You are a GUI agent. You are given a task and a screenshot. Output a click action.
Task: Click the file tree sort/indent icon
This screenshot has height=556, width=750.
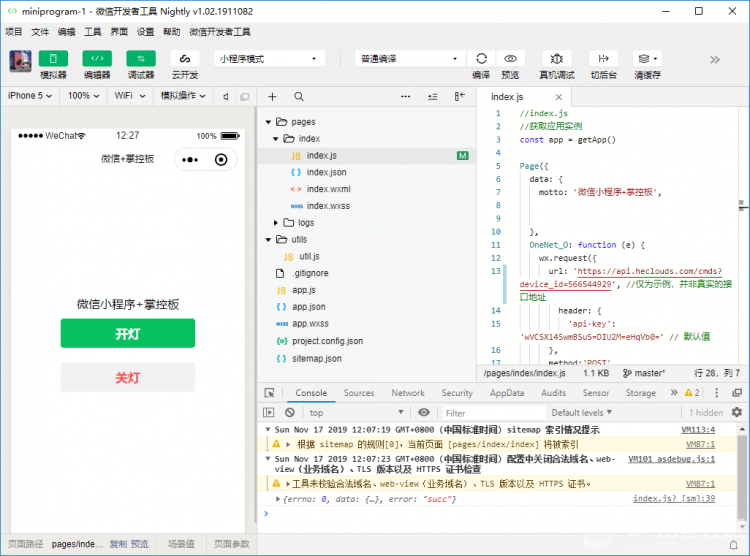432,97
